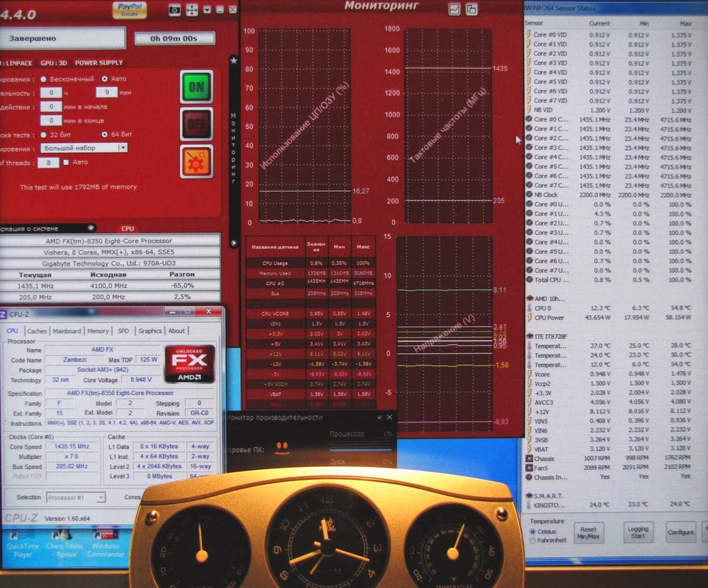Toggle the vertical Мониторинг side tab
The image size is (708, 588).
click(234, 149)
